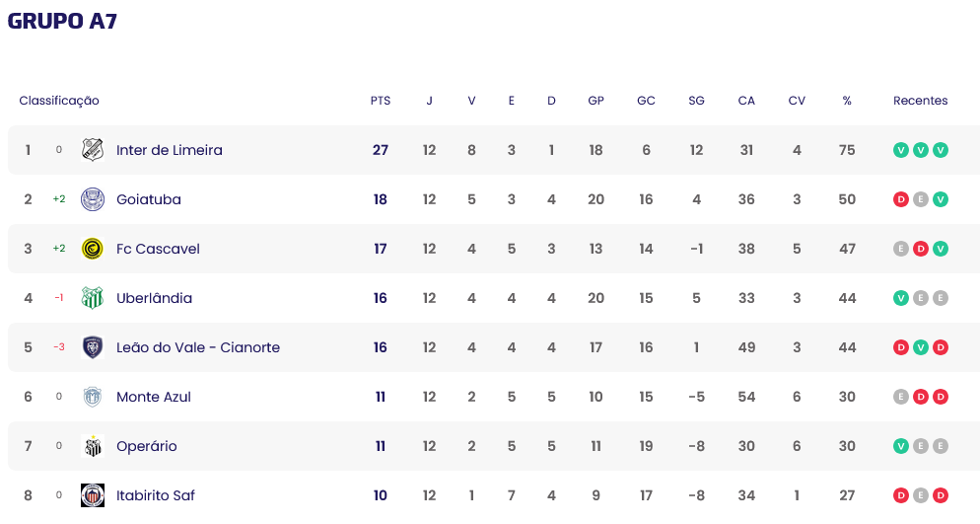Click Inter de Limeira's last green V result badge
Screen dimensions: 980x524
tap(941, 150)
